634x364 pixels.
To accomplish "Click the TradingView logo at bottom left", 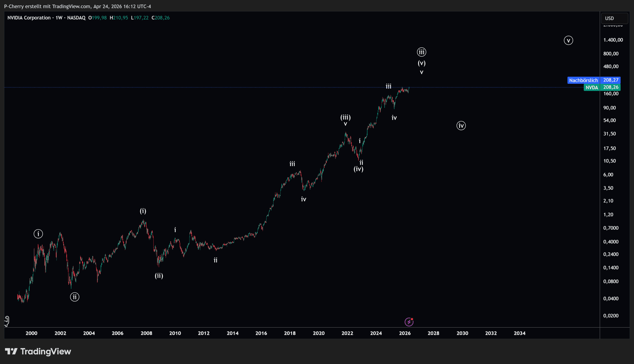I will click(x=38, y=351).
